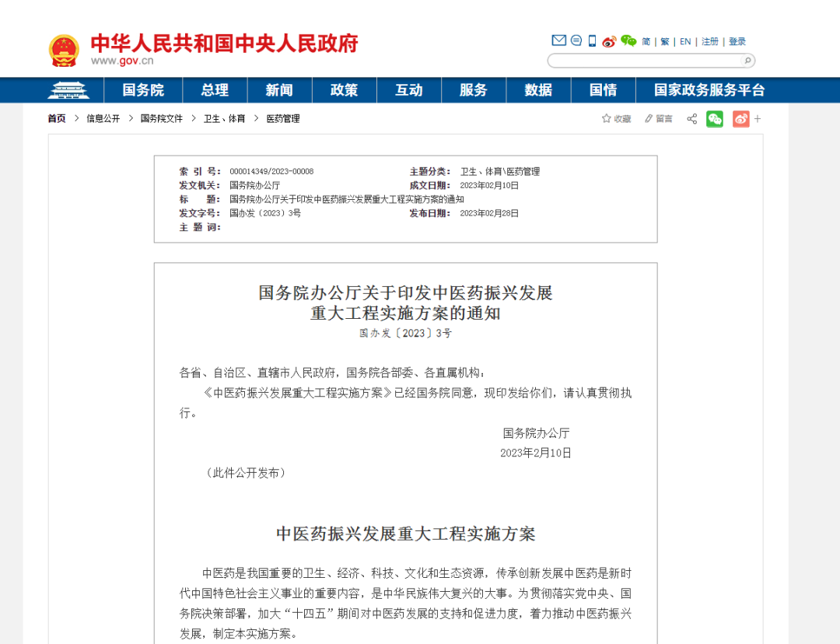Screen dimensions: 840x644
Task: Click inside the search input box
Action: (646, 60)
